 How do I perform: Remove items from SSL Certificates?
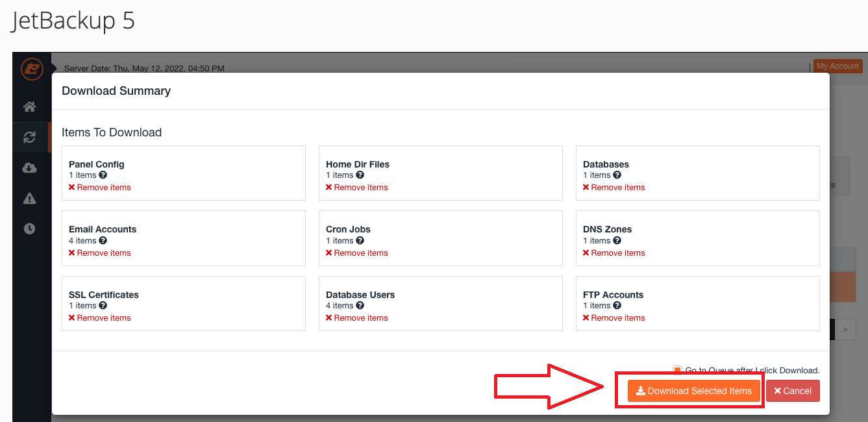[x=100, y=318]
